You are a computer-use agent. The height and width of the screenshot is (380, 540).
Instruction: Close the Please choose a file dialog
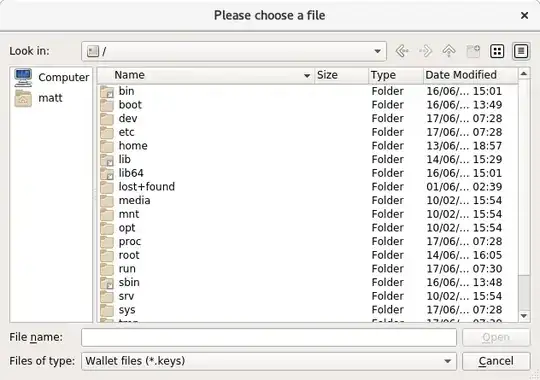[x=525, y=15]
